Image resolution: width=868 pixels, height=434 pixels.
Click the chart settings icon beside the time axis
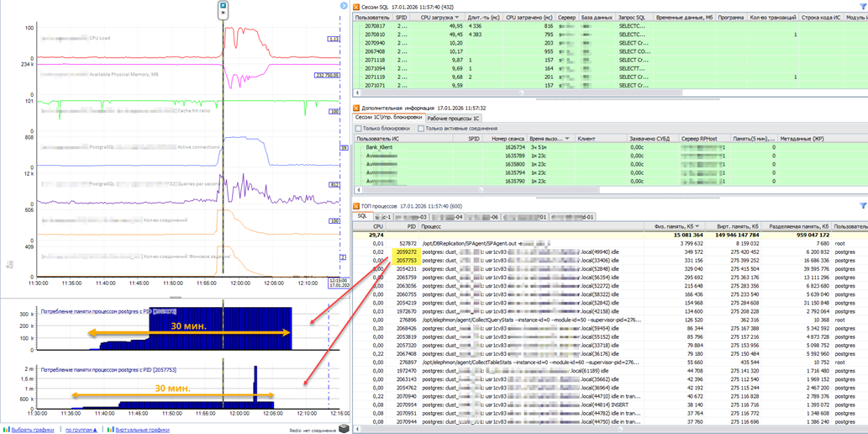(10, 263)
